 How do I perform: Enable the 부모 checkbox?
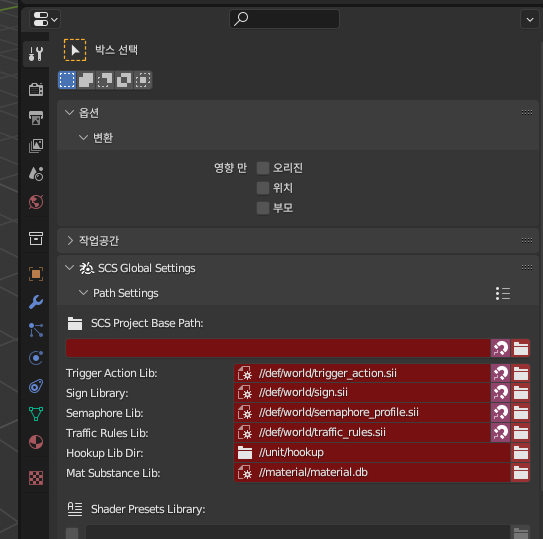point(263,208)
